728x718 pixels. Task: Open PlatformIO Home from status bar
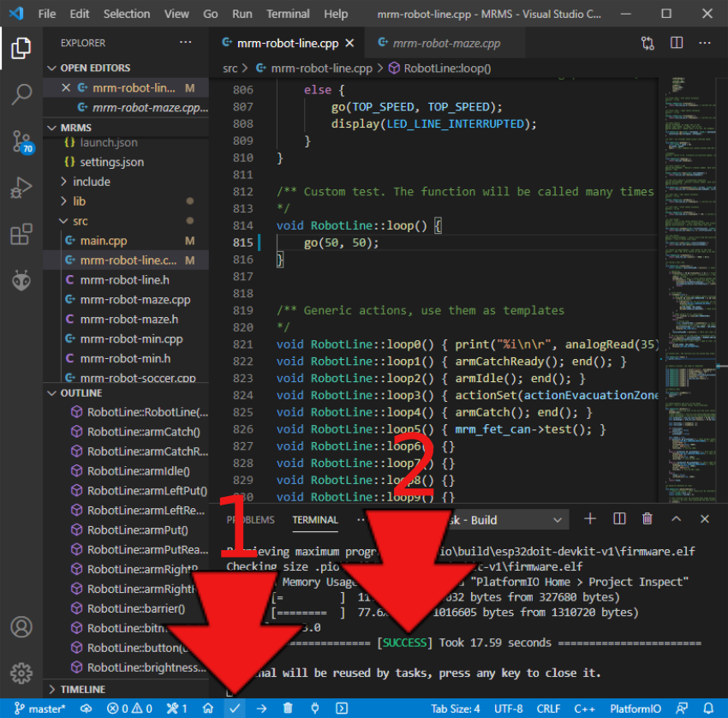coord(208,709)
